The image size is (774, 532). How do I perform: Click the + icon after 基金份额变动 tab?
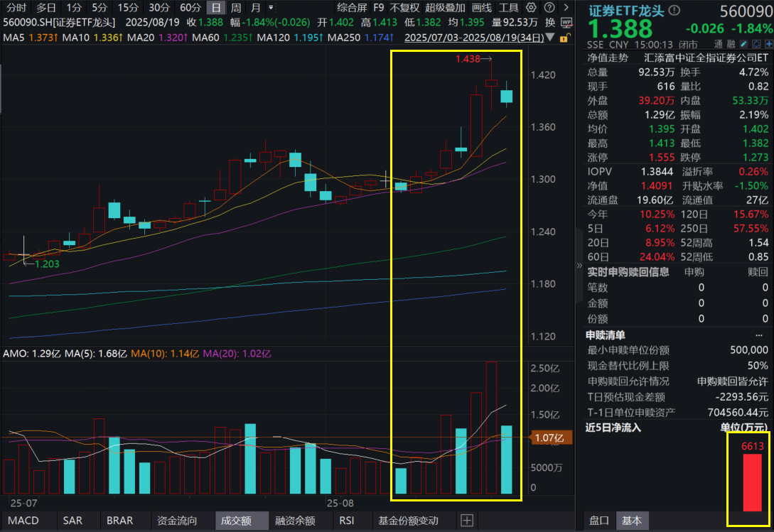click(468, 521)
